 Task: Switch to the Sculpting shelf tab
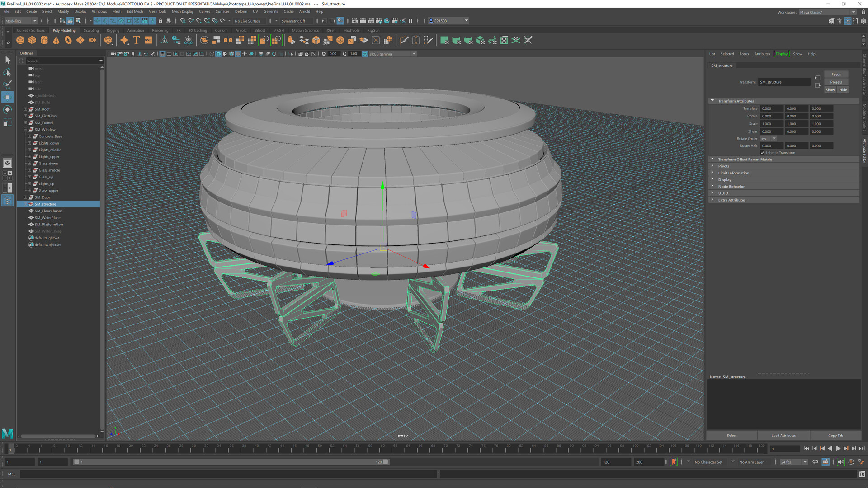click(x=91, y=30)
